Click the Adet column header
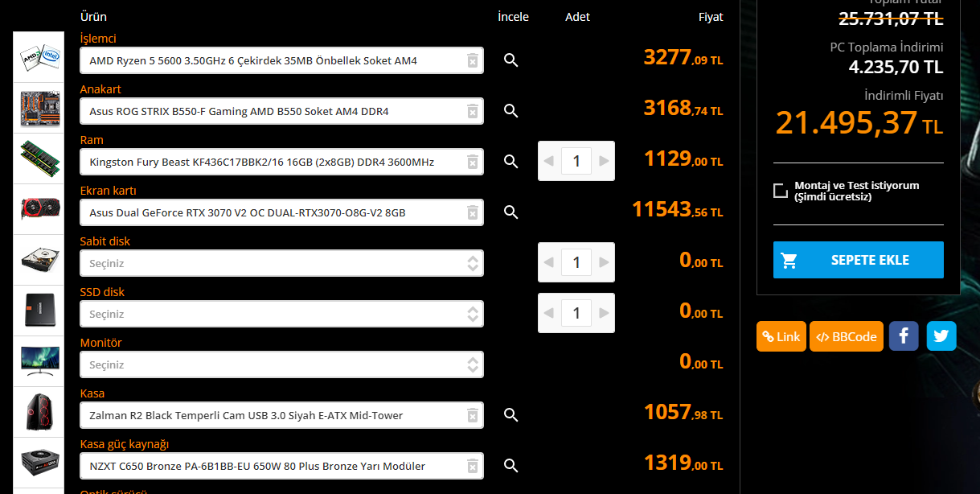Screen dimensions: 980x494 (x=577, y=17)
